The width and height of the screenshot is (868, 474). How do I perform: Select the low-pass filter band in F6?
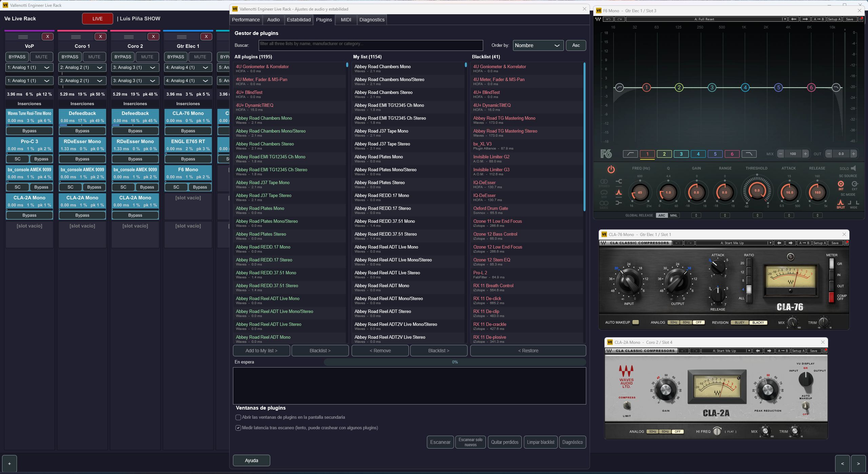749,154
